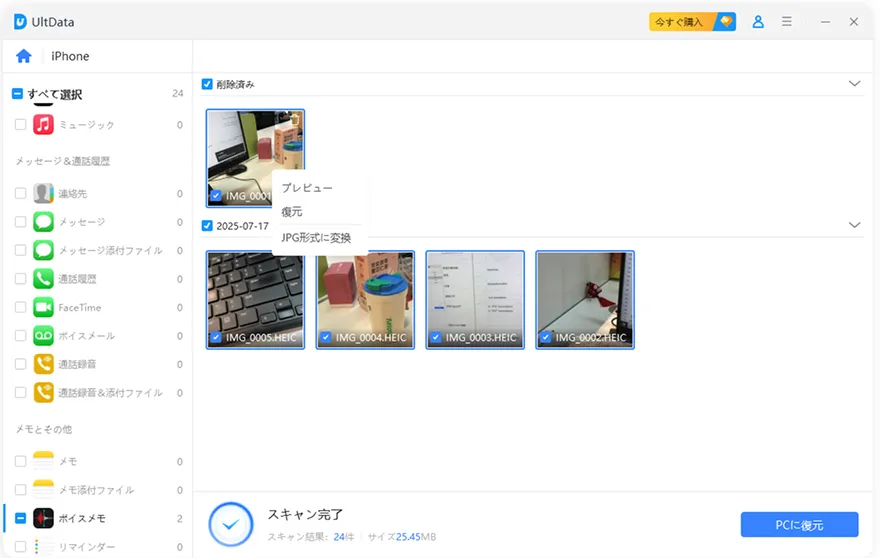The width and height of the screenshot is (880, 558).
Task: Click the PCに復元 button
Action: pos(799,525)
